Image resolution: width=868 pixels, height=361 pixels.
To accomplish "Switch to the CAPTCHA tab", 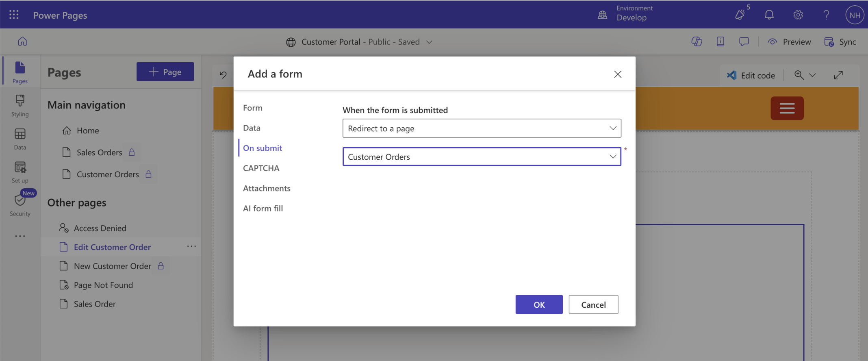I will (261, 168).
